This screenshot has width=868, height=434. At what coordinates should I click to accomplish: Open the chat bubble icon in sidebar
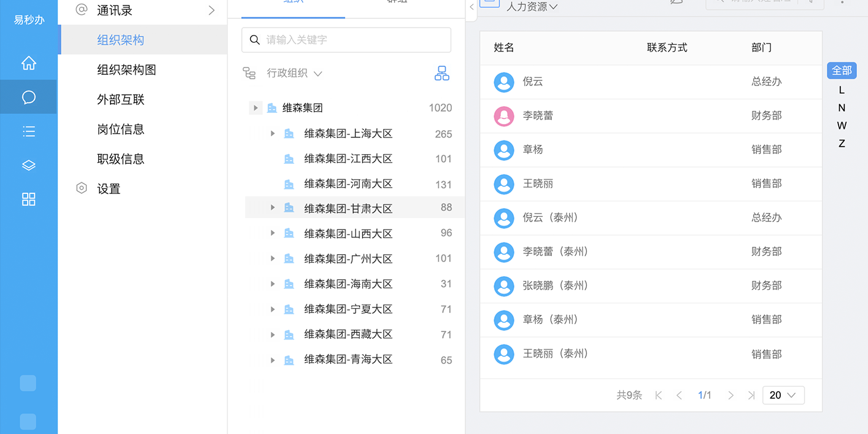(28, 97)
